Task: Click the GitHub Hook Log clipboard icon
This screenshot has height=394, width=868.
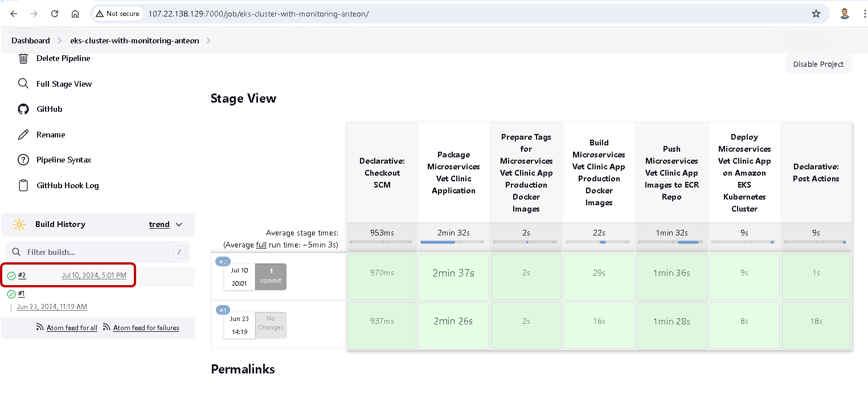Action: 23,185
